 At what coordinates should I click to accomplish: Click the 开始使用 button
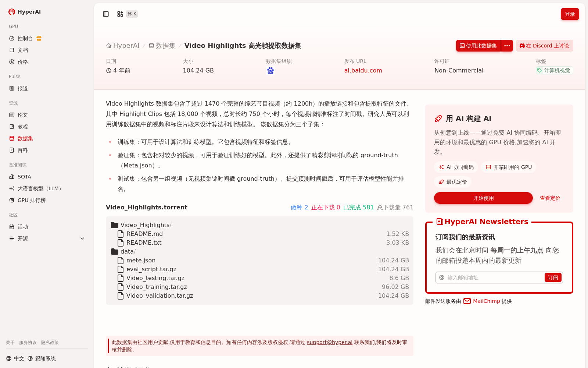pyautogui.click(x=483, y=198)
